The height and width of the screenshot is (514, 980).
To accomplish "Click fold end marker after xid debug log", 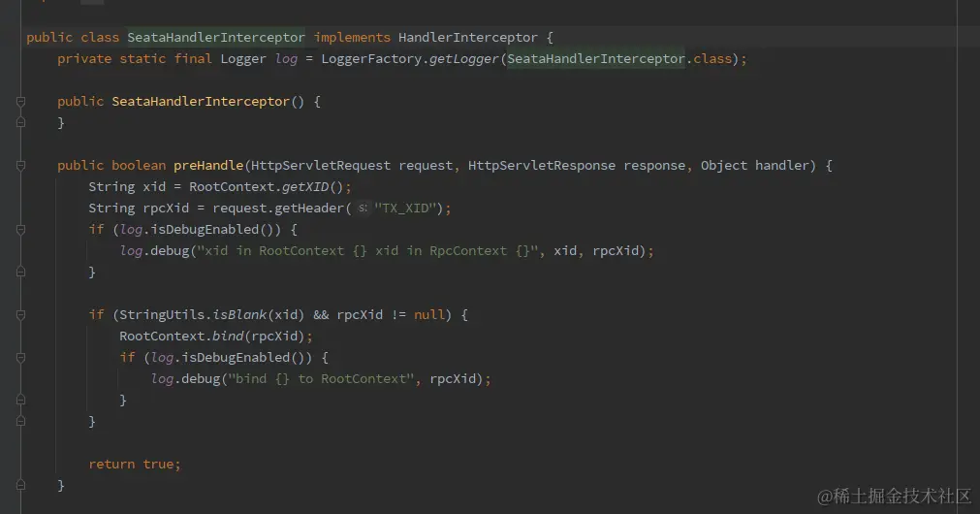I will tap(20, 272).
